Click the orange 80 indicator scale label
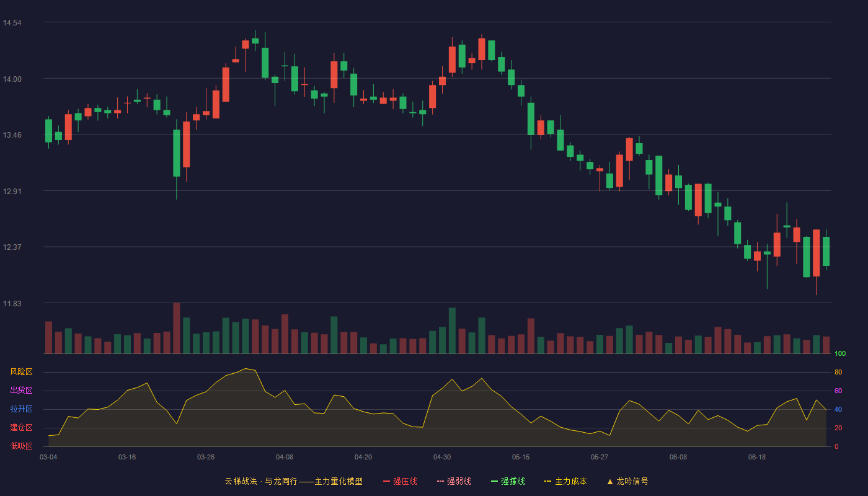The image size is (868, 496). (838, 372)
